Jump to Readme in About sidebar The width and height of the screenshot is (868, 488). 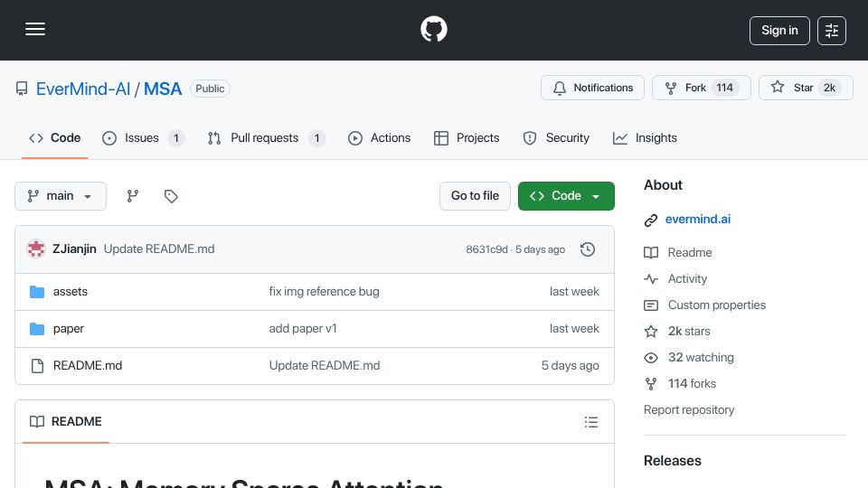coord(690,253)
